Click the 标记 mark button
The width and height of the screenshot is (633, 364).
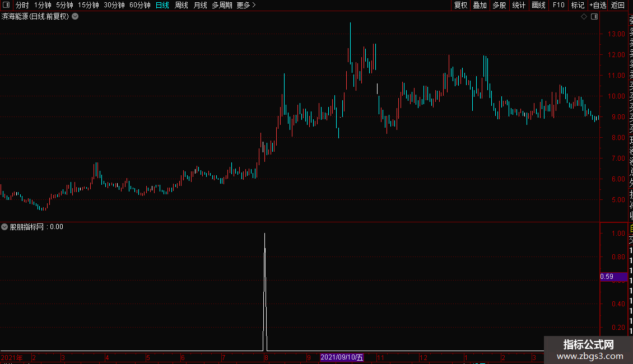point(578,5)
